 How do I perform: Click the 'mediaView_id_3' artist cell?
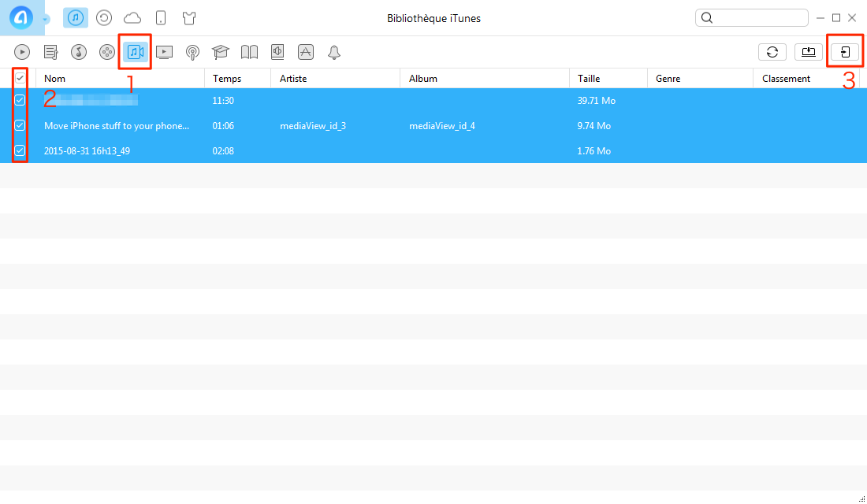tap(313, 126)
